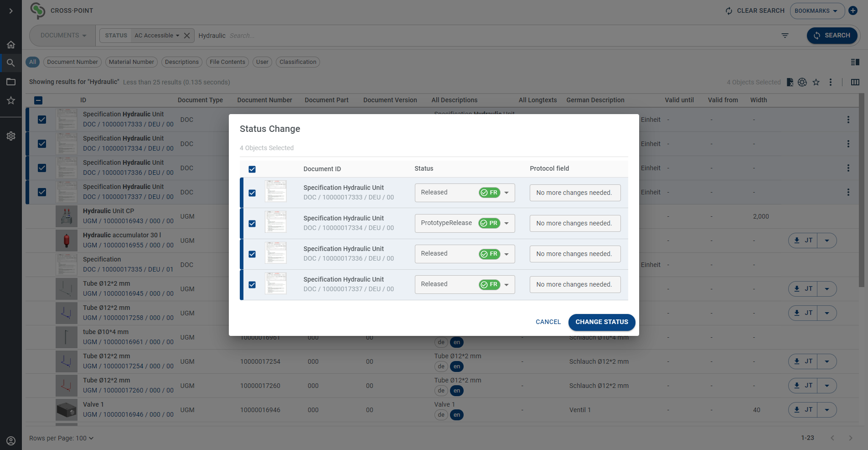Click the Search button
This screenshot has height=450, width=868.
point(832,36)
